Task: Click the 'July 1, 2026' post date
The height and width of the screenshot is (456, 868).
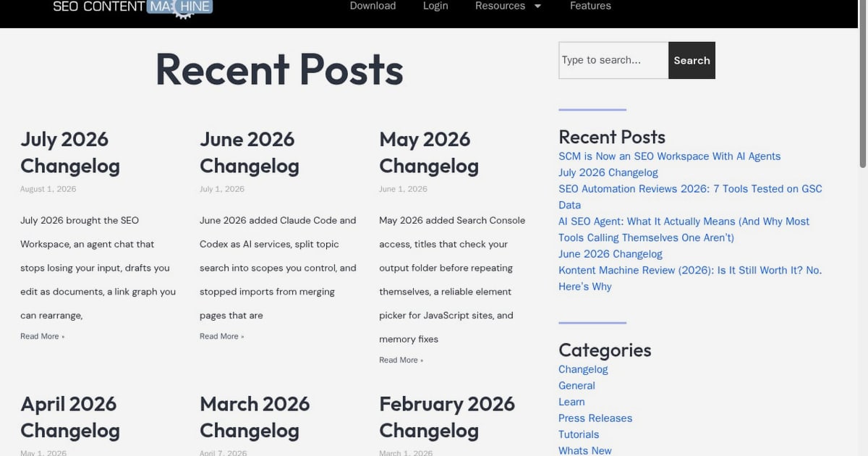Action: tap(222, 189)
